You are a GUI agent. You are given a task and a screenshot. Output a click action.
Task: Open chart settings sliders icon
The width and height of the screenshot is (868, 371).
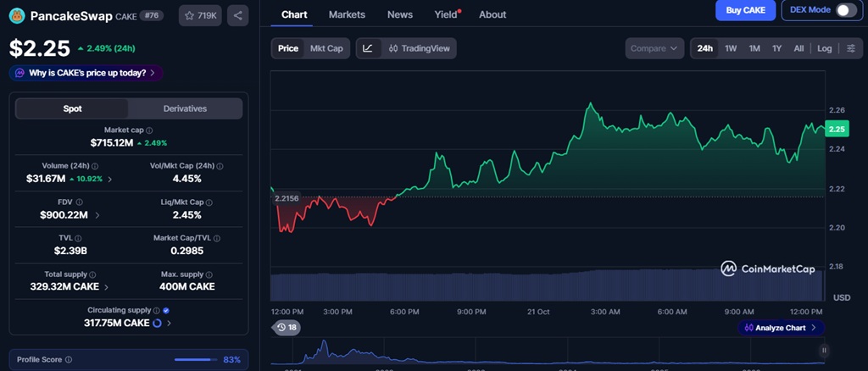[851, 48]
